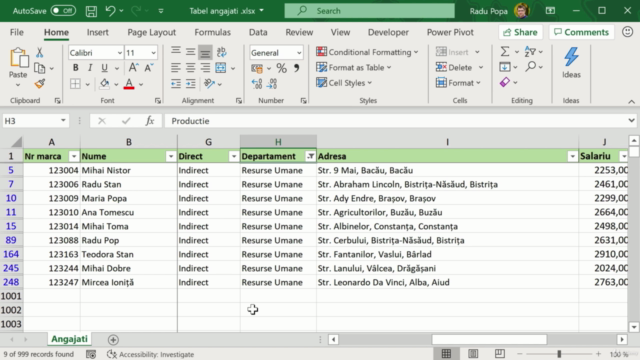
Task: Toggle AutoSave switch
Action: pos(63,11)
